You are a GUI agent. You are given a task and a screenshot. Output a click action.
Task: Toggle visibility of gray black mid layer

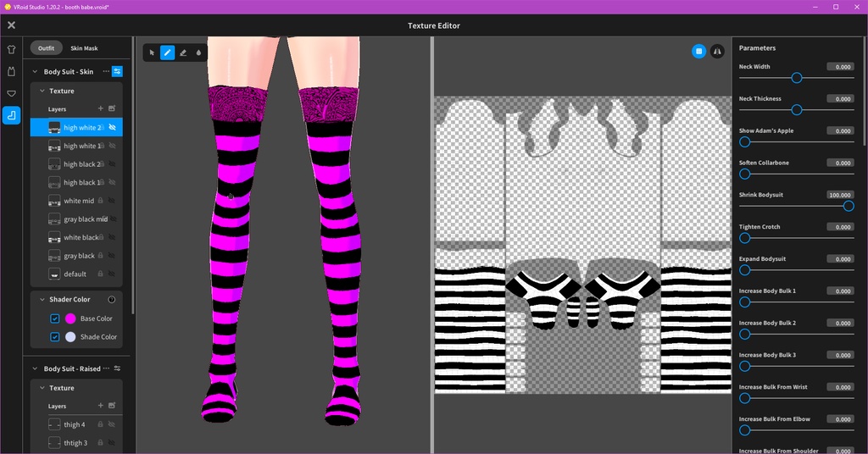pyautogui.click(x=113, y=219)
